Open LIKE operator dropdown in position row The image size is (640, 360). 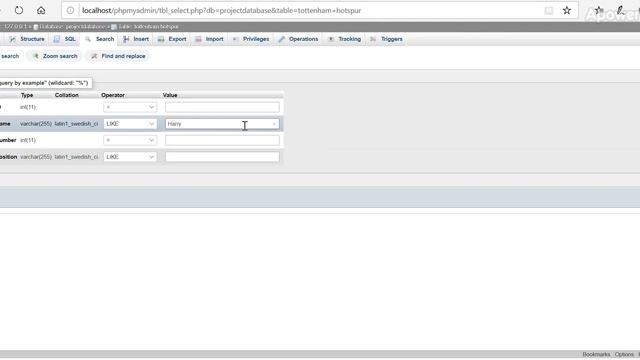point(130,157)
